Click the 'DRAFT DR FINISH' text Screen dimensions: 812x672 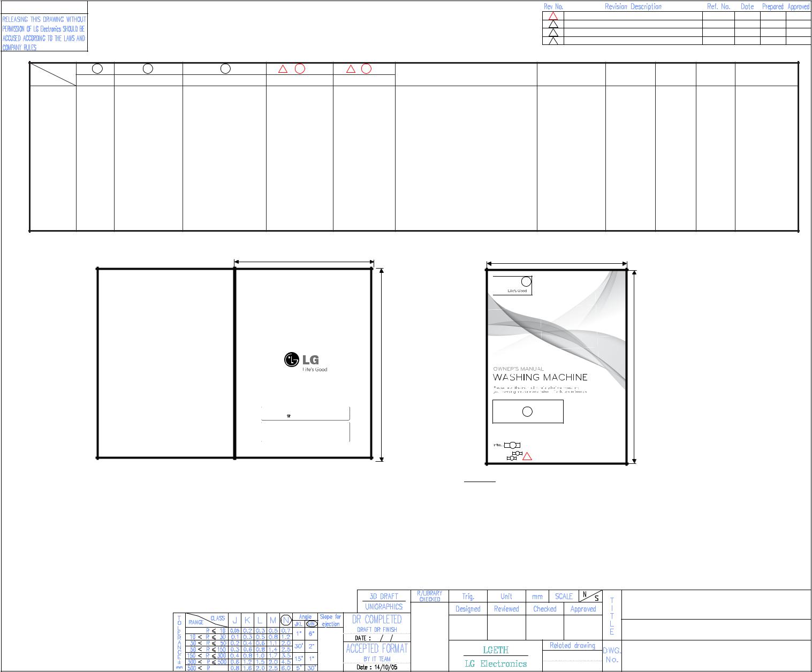pyautogui.click(x=377, y=630)
